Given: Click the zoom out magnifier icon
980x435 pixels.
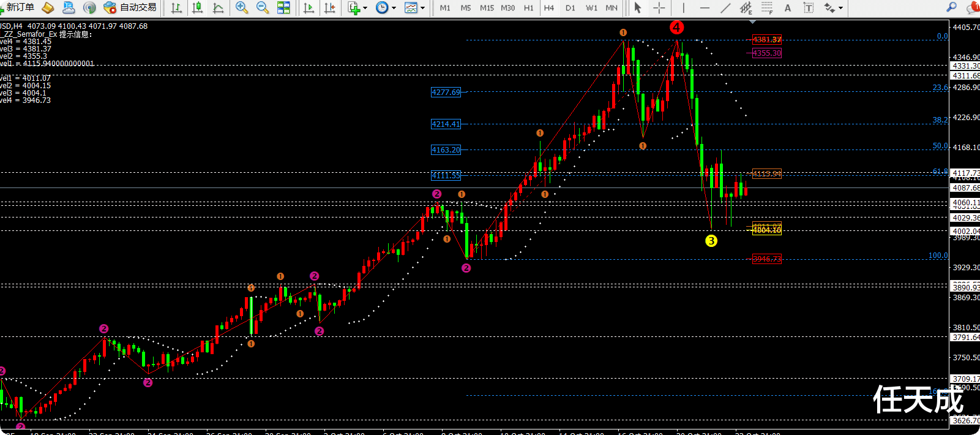Looking at the screenshot, I should 263,7.
